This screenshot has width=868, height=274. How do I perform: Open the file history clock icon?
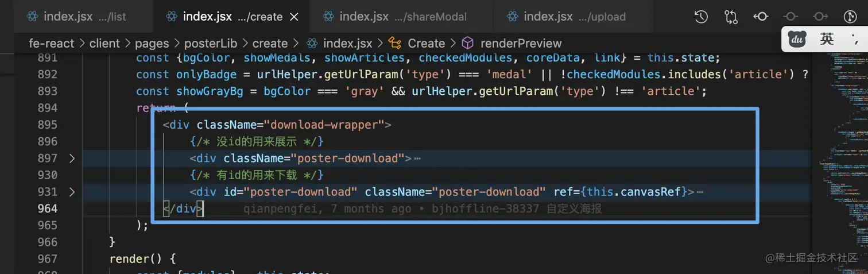point(701,17)
